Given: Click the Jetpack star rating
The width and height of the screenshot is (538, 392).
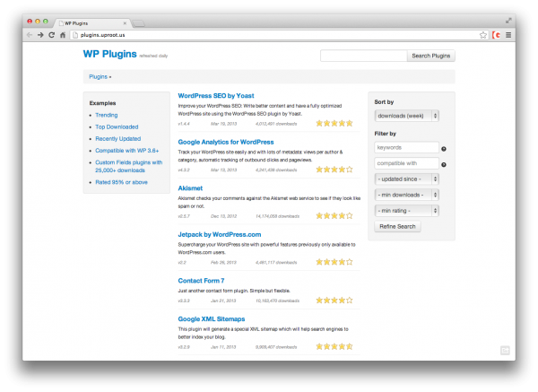Looking at the screenshot, I should point(334,262).
